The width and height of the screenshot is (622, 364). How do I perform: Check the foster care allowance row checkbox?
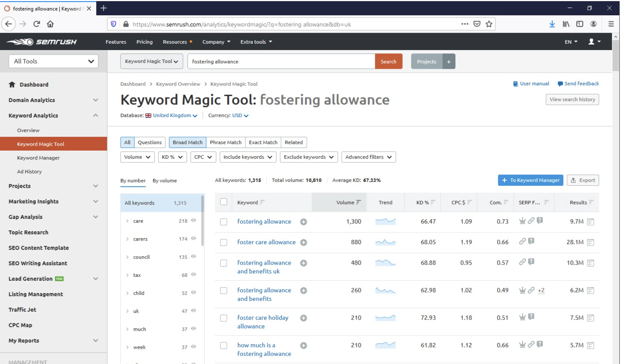click(224, 242)
